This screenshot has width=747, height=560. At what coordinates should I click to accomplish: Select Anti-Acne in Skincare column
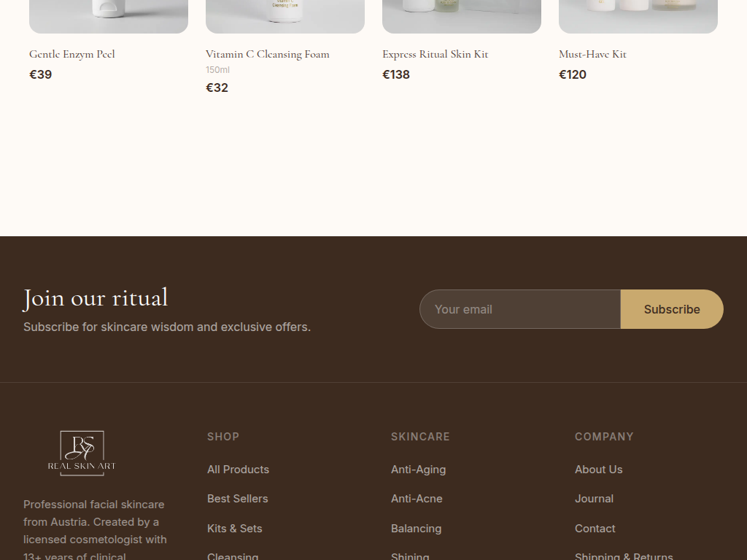coord(417,499)
